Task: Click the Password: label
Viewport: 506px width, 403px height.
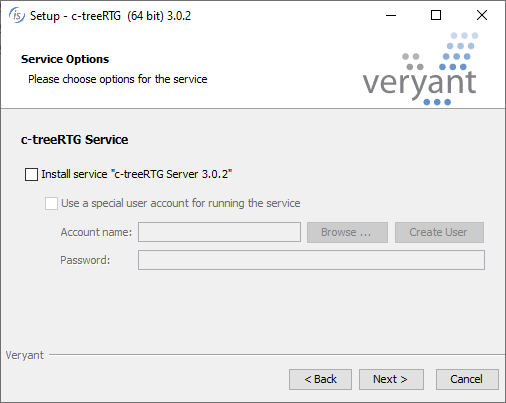Action: click(85, 260)
